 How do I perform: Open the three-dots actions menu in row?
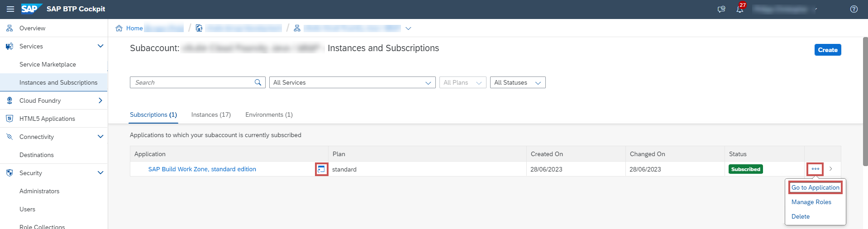click(815, 169)
